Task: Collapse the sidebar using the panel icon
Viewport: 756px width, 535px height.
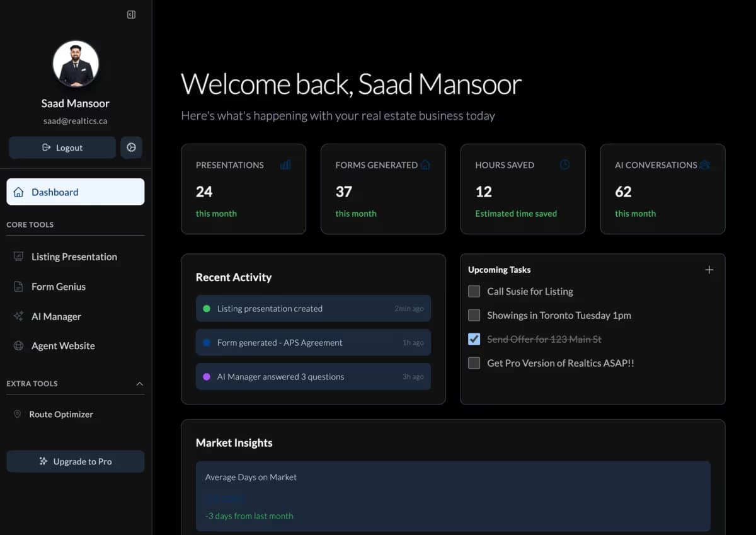Action: (131, 14)
